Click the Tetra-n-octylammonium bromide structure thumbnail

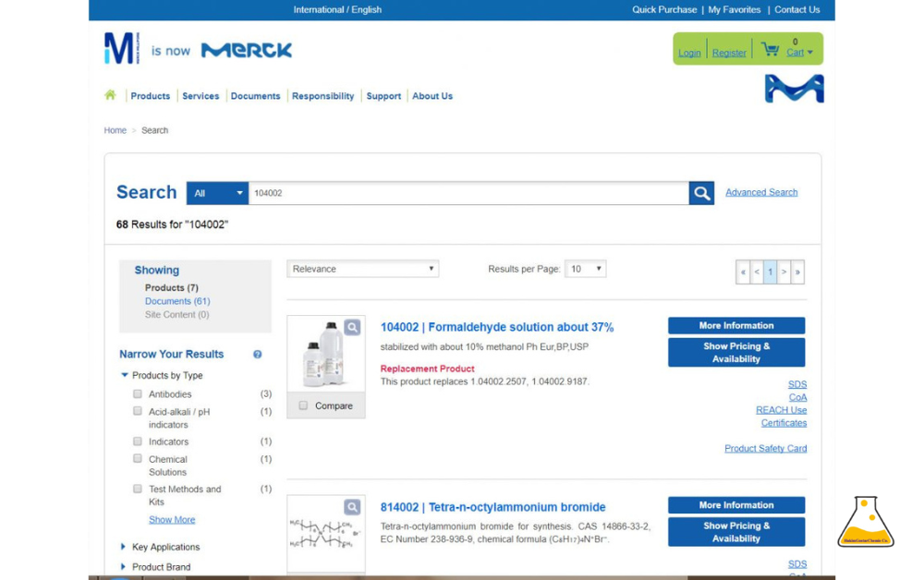(x=325, y=534)
